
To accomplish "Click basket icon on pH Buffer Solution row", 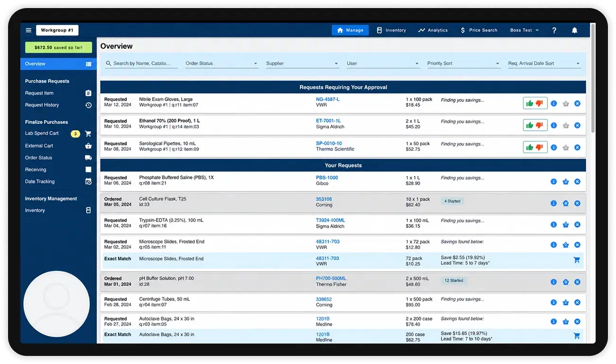I will tap(565, 282).
